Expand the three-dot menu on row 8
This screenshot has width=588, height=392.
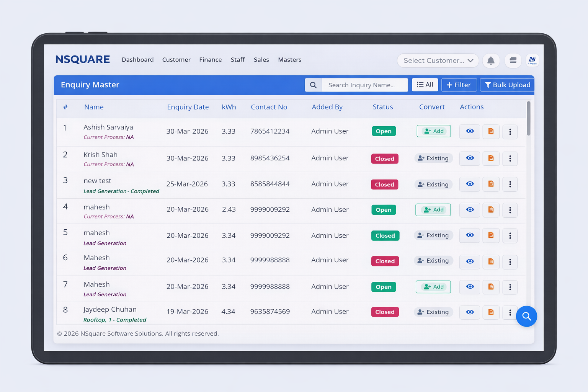(x=510, y=312)
